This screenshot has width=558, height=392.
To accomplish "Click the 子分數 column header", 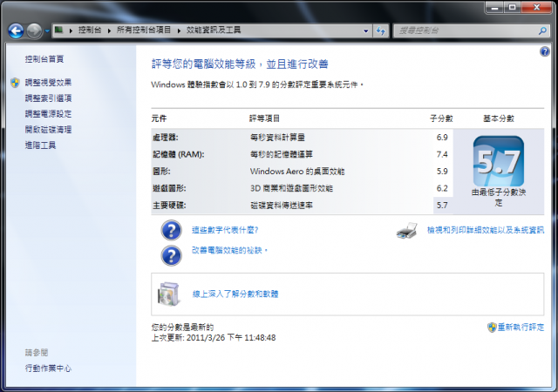I will pos(441,118).
